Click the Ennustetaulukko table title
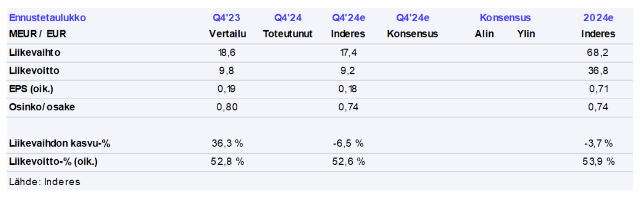 point(47,18)
